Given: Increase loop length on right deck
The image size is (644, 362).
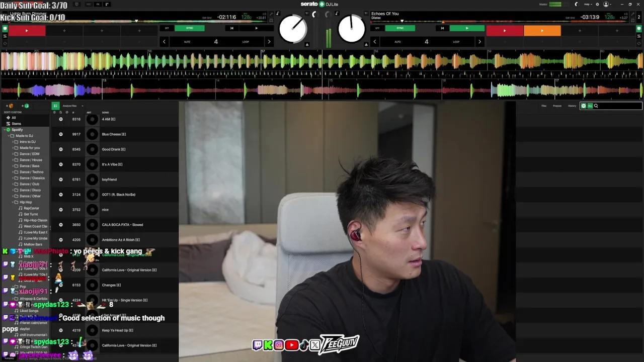Looking at the screenshot, I should (479, 42).
